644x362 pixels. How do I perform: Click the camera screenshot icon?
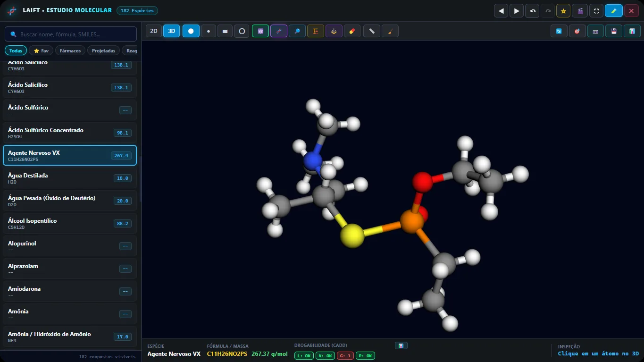click(595, 31)
